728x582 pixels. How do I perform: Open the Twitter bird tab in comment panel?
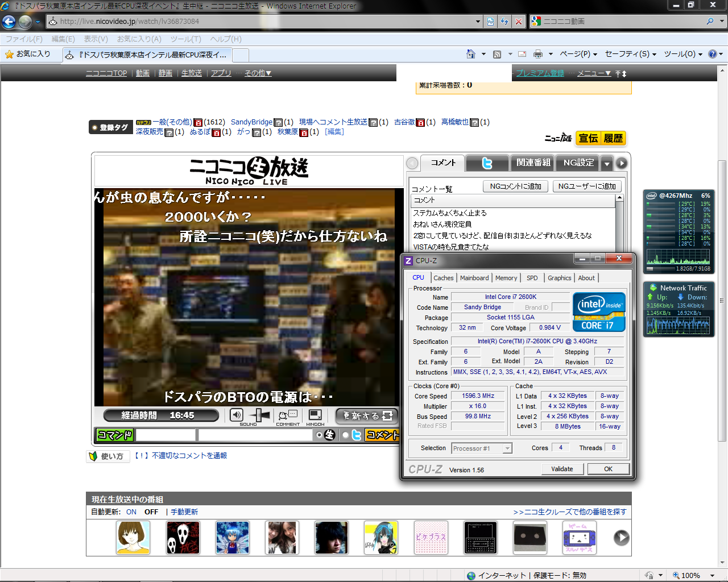click(x=487, y=163)
